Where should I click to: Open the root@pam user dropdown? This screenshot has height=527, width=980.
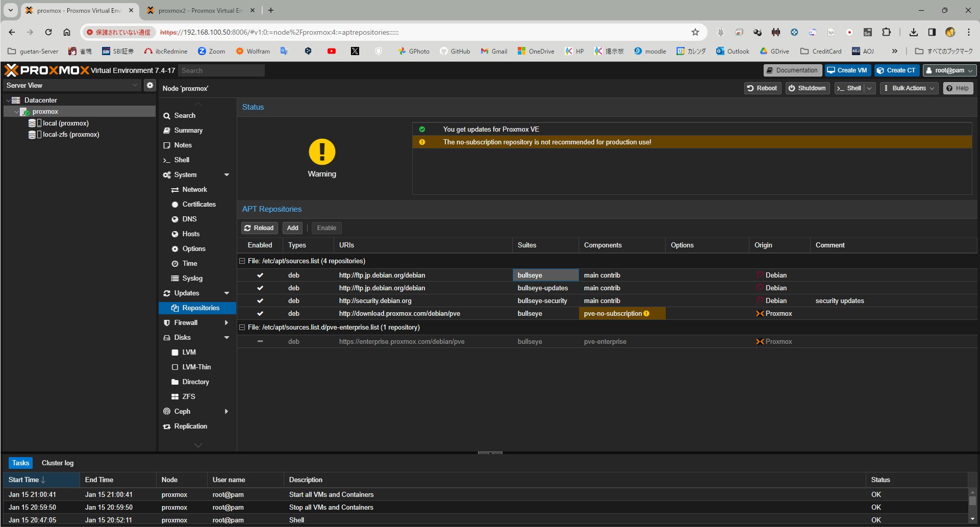[949, 70]
